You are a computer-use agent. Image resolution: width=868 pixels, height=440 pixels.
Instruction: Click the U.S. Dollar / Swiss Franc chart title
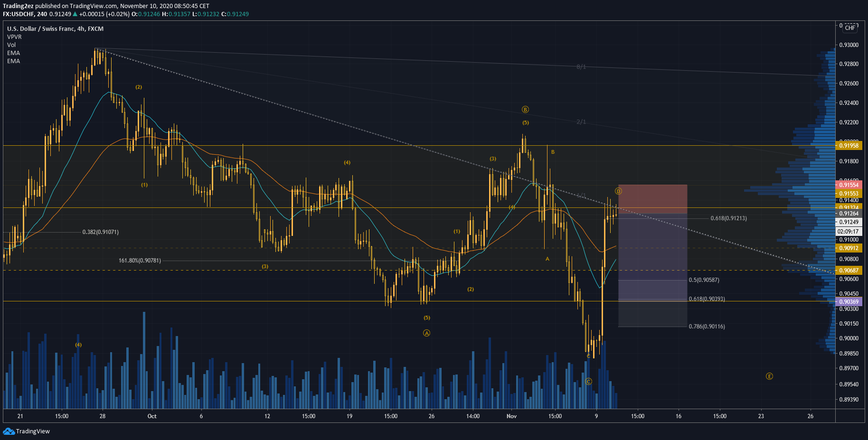55,28
